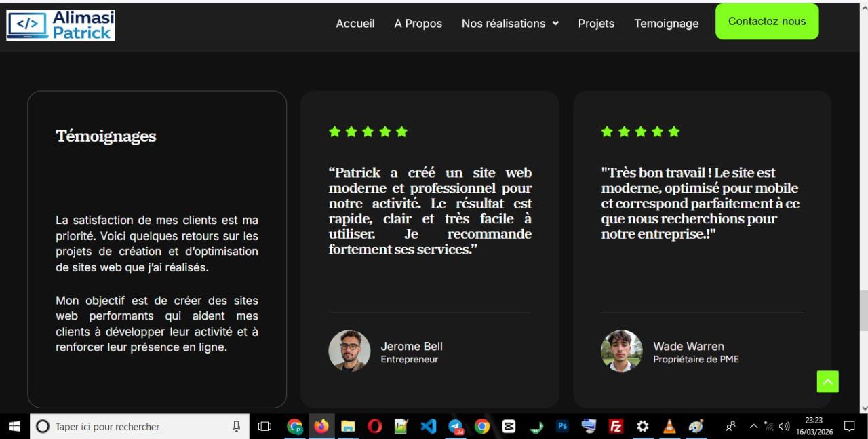
Task: Expand the chevron next to Nos réalisations
Action: [555, 24]
